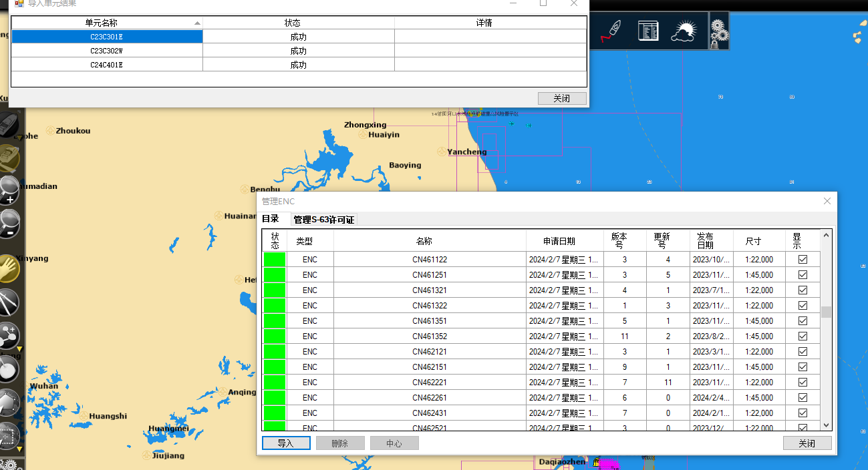Click the ENC list scroll up arrow

pos(826,235)
